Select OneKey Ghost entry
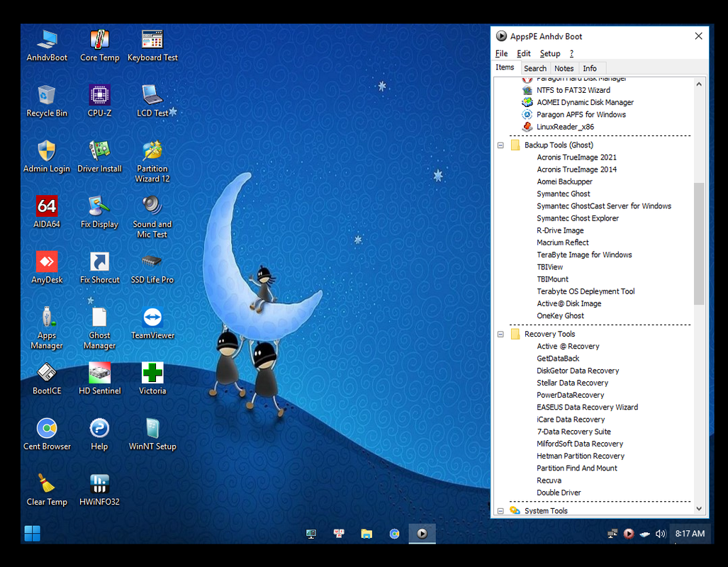 click(561, 316)
